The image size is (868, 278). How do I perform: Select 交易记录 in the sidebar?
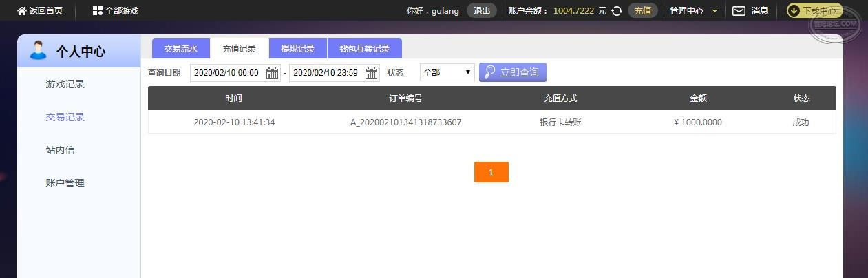click(x=65, y=117)
